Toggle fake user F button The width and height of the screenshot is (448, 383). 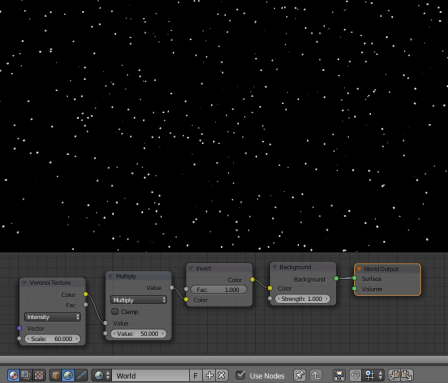[x=196, y=375]
